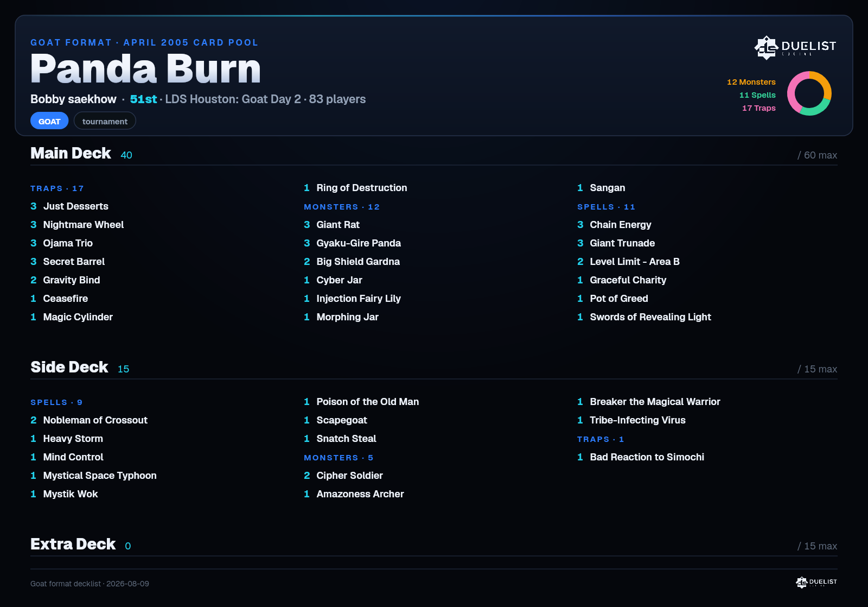
Task: Open the Nobleman of Crossout entry
Action: click(x=89, y=420)
